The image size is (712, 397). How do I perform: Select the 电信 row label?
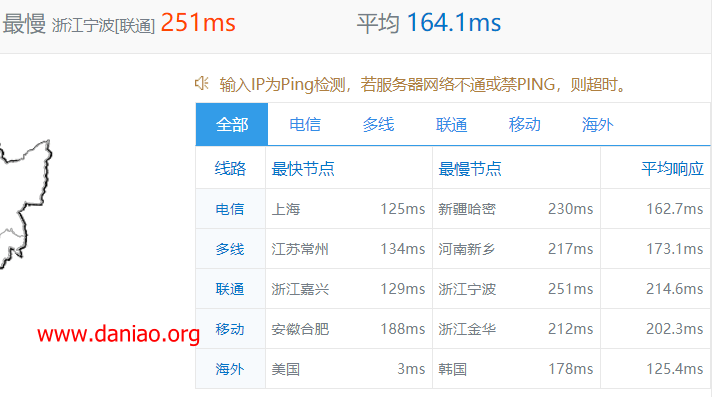(230, 209)
